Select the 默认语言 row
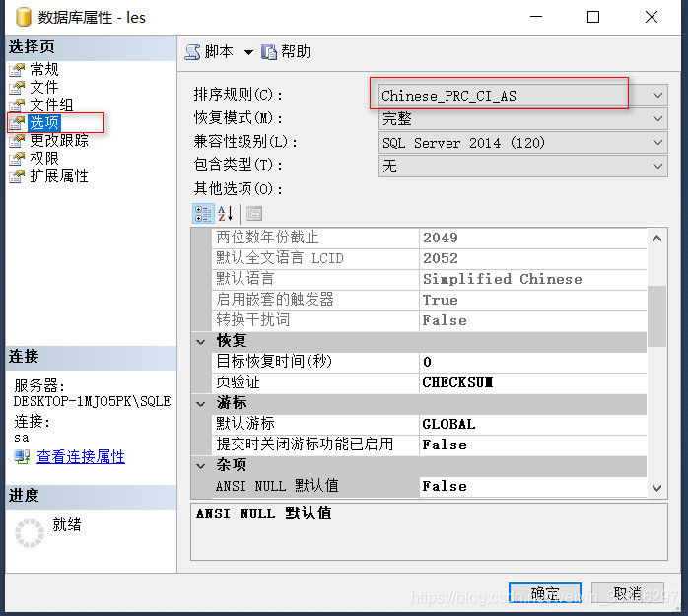This screenshot has width=688, height=616. point(429,279)
